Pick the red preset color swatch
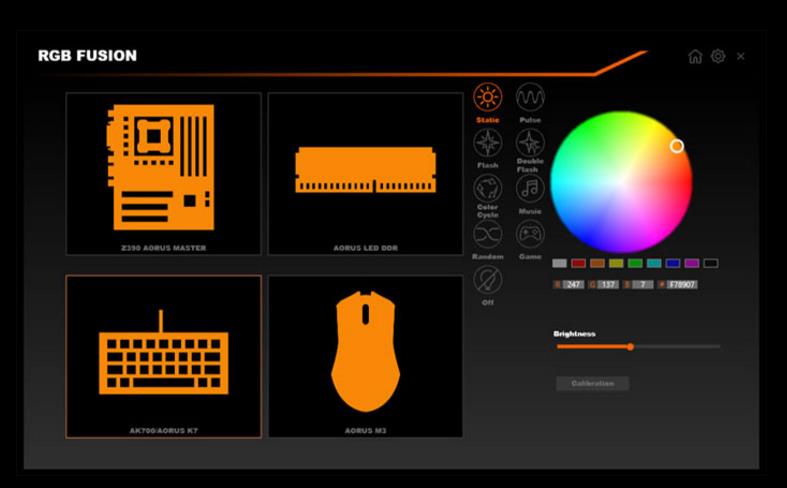The image size is (787, 488). (x=578, y=263)
